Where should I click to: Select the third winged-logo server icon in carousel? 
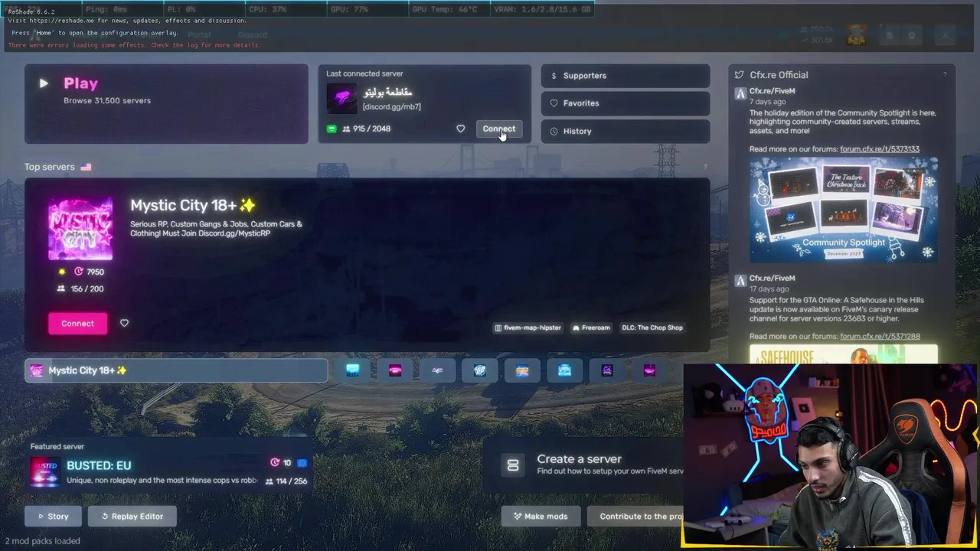(437, 370)
